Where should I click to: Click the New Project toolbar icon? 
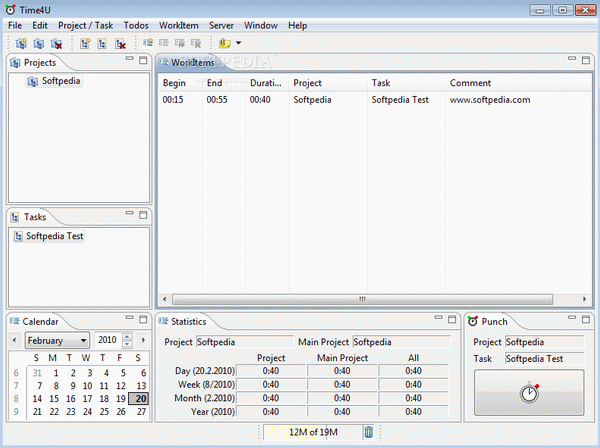pos(21,43)
